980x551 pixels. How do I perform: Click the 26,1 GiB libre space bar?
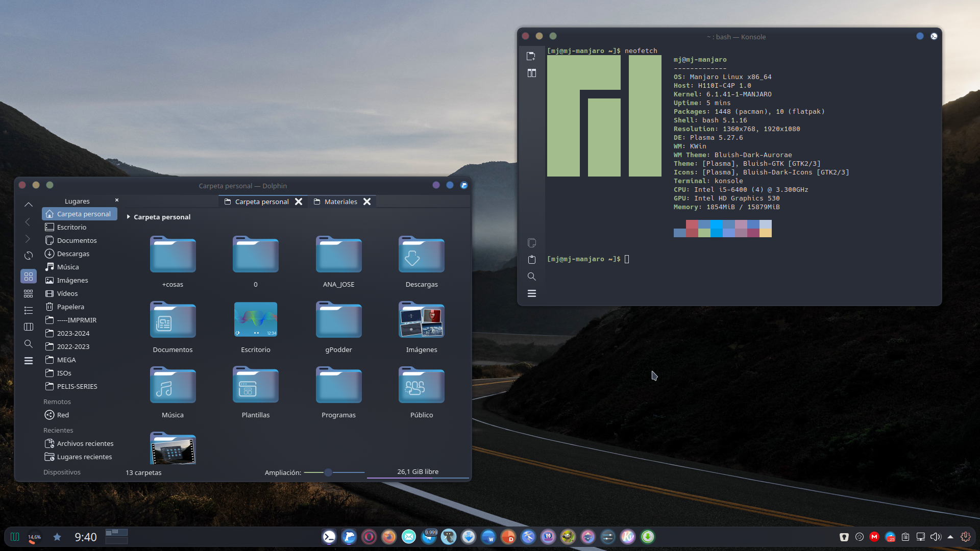click(x=418, y=472)
